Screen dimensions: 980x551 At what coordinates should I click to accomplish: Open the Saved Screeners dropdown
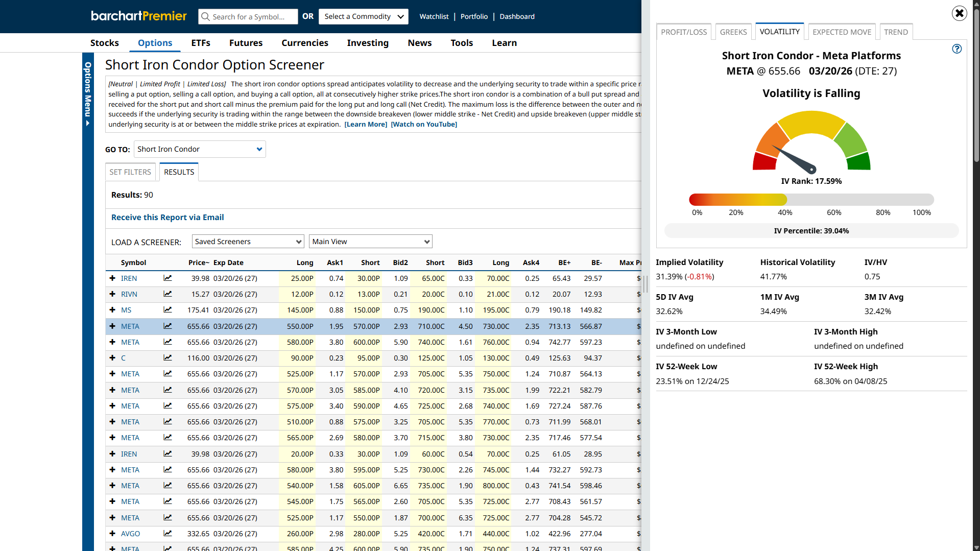(x=248, y=242)
